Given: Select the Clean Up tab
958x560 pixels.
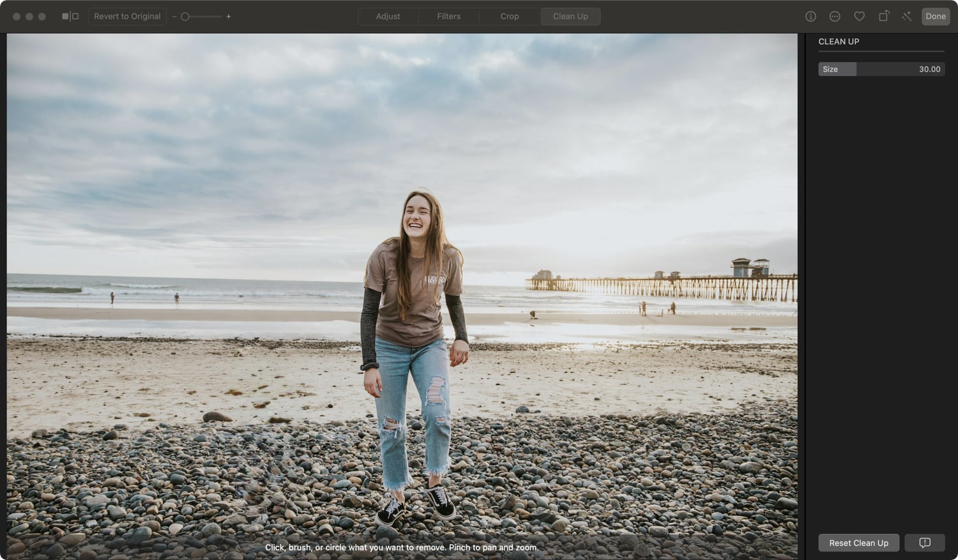Looking at the screenshot, I should 570,17.
